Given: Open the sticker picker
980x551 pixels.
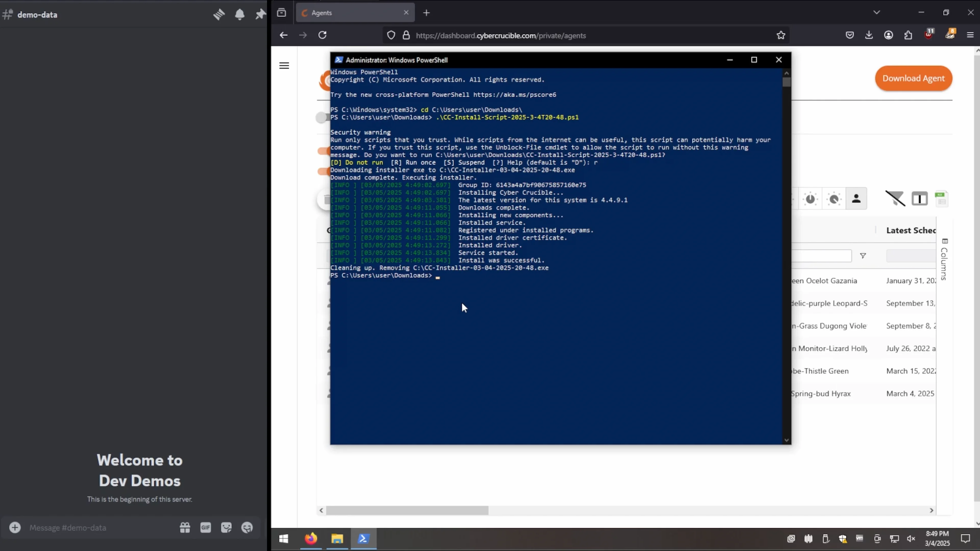Looking at the screenshot, I should click(x=226, y=528).
